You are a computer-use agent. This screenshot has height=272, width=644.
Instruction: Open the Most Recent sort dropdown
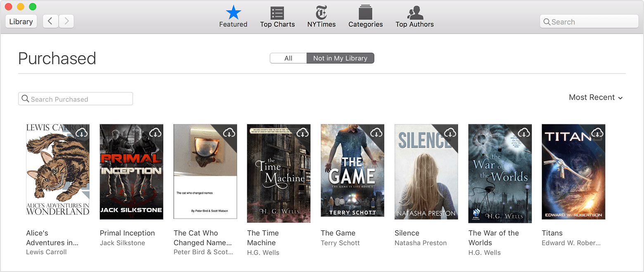(x=596, y=98)
